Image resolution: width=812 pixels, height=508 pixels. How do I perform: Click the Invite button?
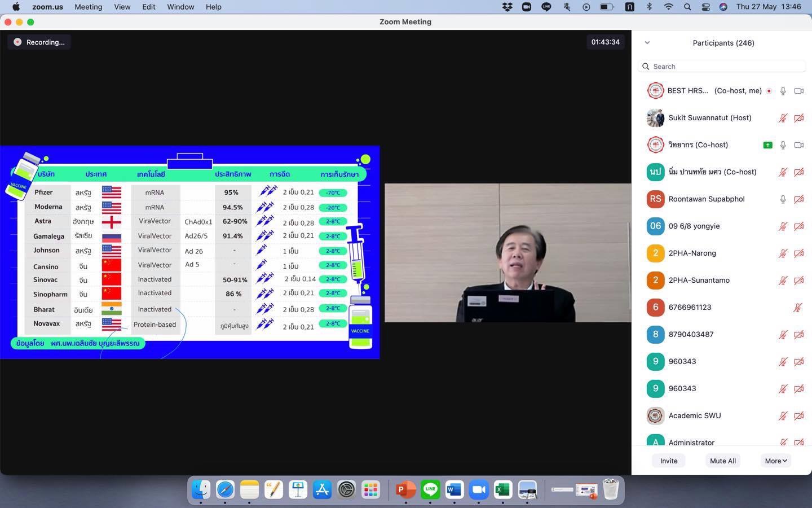(669, 461)
